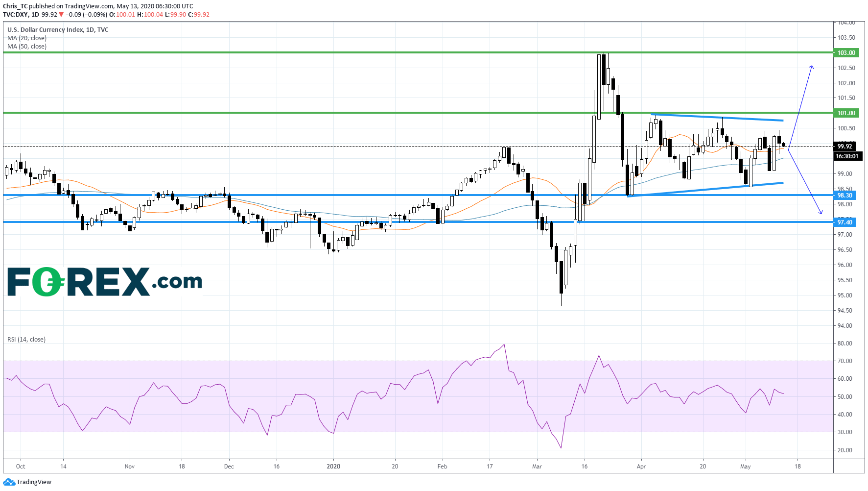The height and width of the screenshot is (491, 868).
Task: Click the 70.00 RSI axis value
Action: point(845,361)
